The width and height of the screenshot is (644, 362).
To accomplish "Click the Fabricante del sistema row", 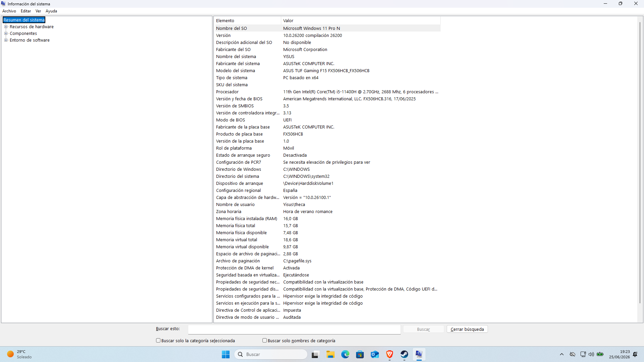I will (327, 64).
